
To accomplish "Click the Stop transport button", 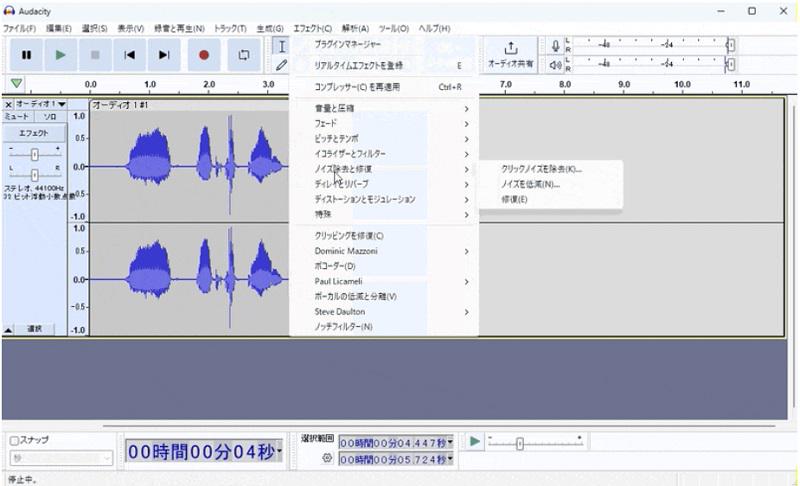I will pos(95,55).
